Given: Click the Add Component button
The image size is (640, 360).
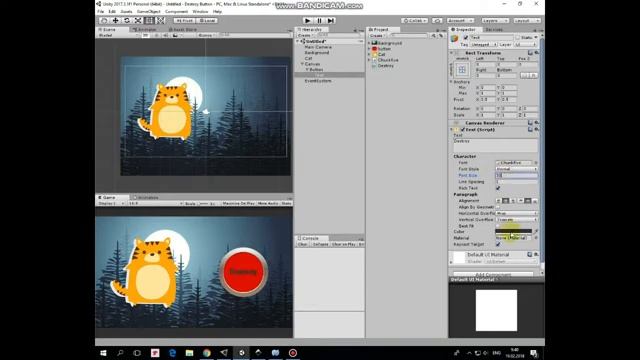Looking at the screenshot, I should point(493,274).
